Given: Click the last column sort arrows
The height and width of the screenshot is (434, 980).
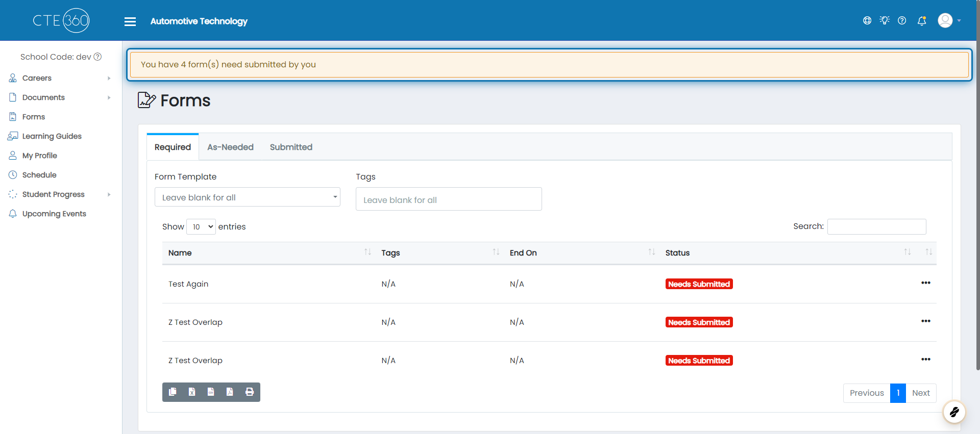Looking at the screenshot, I should (x=928, y=252).
